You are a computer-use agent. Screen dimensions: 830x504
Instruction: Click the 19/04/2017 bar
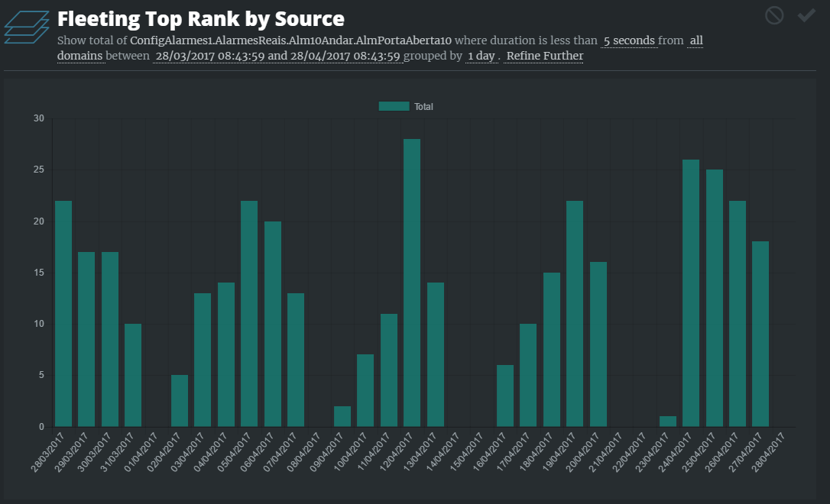coord(575,313)
